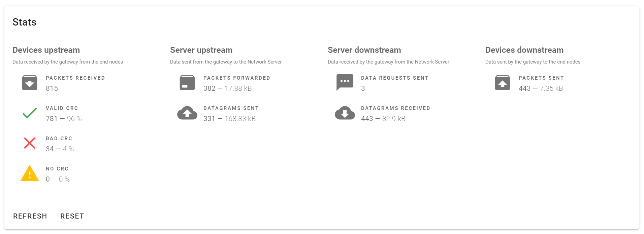Click the Stats card title
This screenshot has height=234, width=644.
[25, 22]
